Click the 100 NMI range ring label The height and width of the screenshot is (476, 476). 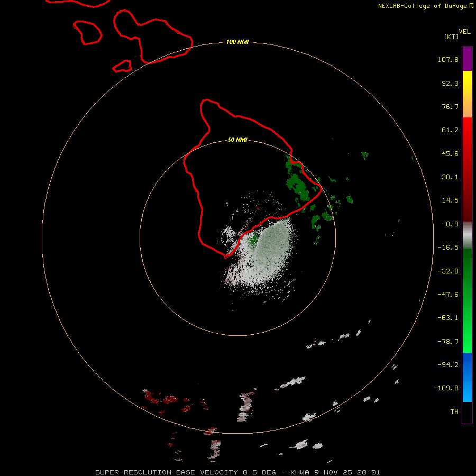pos(237,42)
